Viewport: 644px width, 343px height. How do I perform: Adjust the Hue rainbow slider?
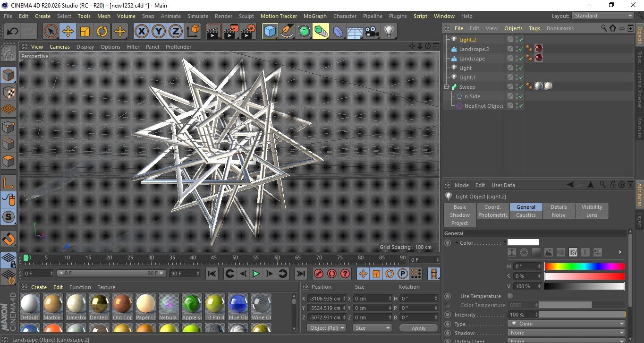point(585,266)
